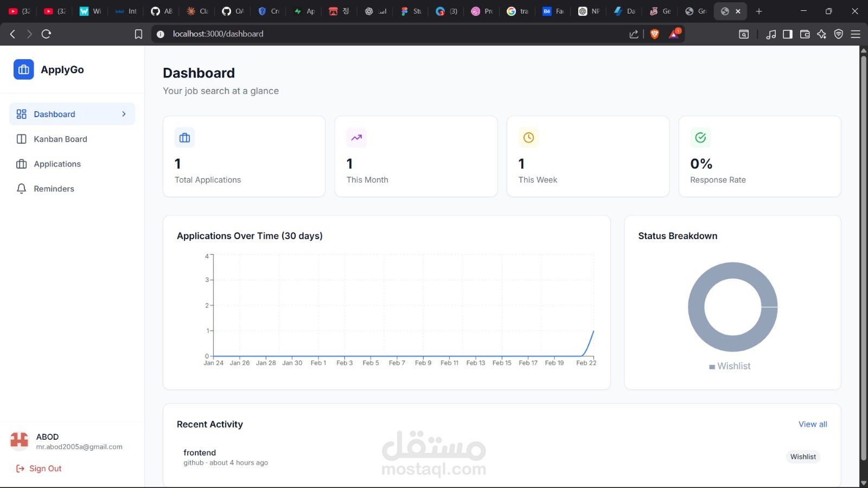Click the Kanban Board columns icon
Screen dimensions: 868x488
click(22, 139)
